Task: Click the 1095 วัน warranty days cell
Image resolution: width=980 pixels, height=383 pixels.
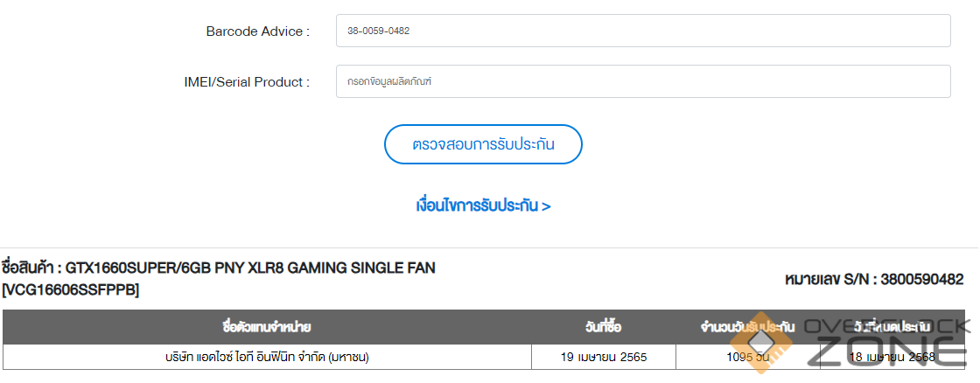Action: 746,357
